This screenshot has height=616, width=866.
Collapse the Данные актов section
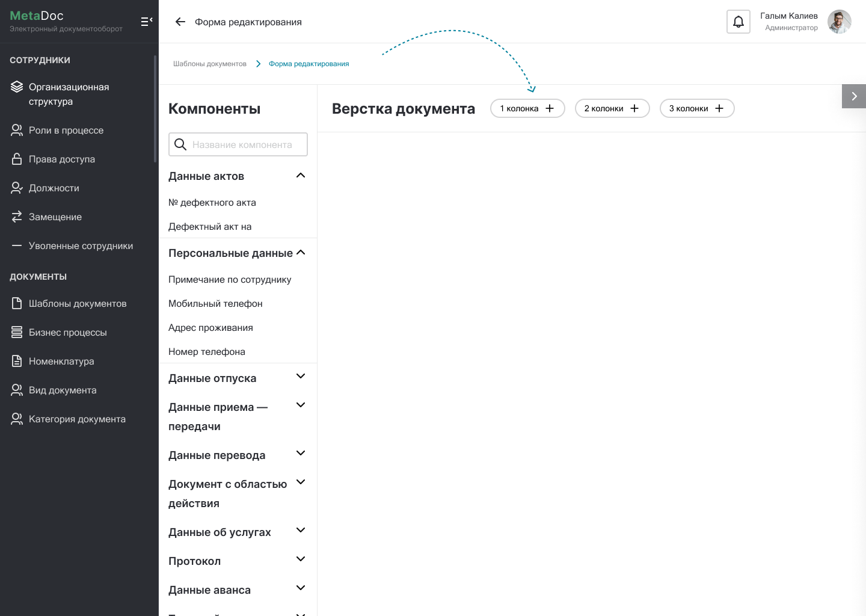coord(301,176)
